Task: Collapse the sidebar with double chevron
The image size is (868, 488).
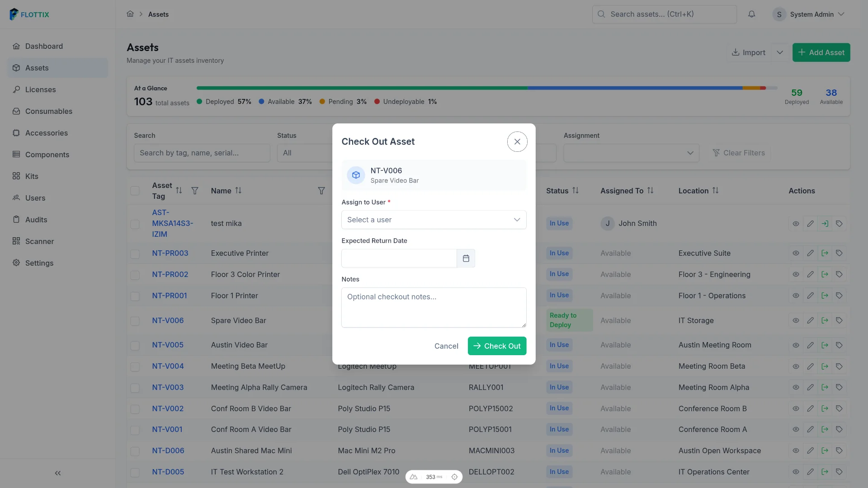Action: [x=57, y=473]
